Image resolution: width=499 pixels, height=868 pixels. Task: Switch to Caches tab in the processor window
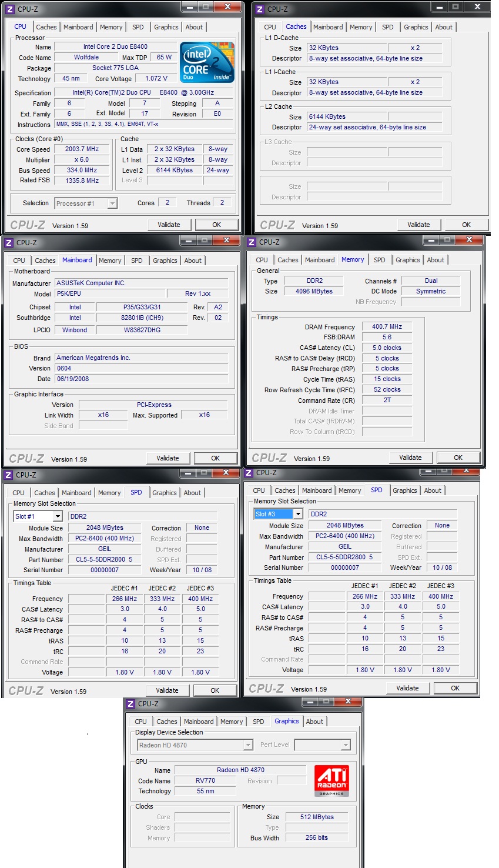click(x=46, y=27)
